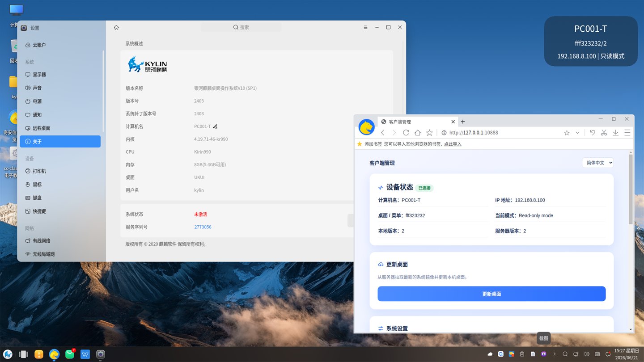Click the 2773056 serial number link
The image size is (644, 362).
click(203, 227)
